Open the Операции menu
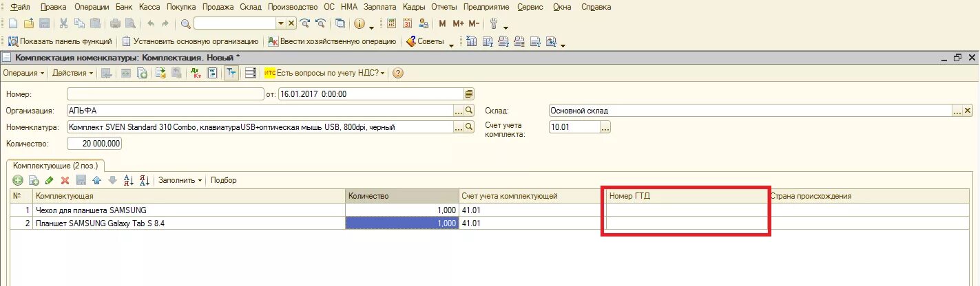The width and height of the screenshot is (980, 286). tap(92, 7)
